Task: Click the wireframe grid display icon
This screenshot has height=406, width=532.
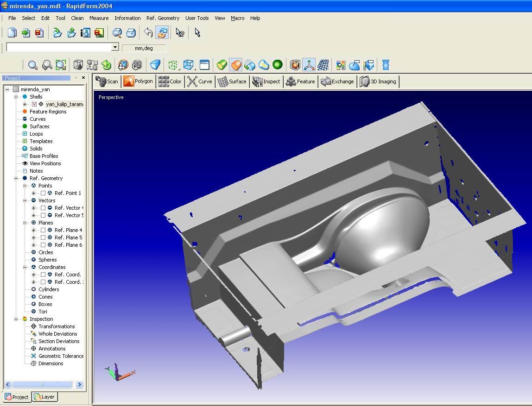Action: pyautogui.click(x=323, y=65)
